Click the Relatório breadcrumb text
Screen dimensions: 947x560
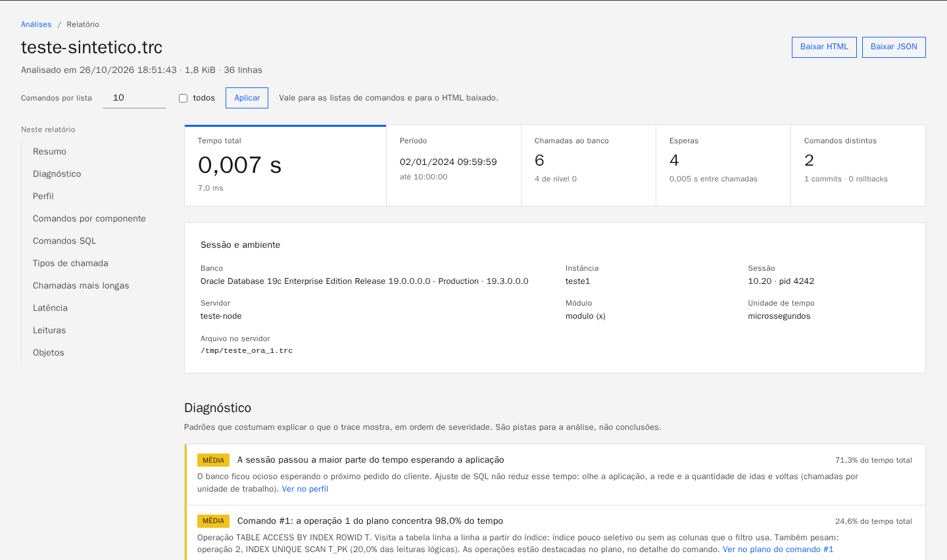click(x=83, y=24)
